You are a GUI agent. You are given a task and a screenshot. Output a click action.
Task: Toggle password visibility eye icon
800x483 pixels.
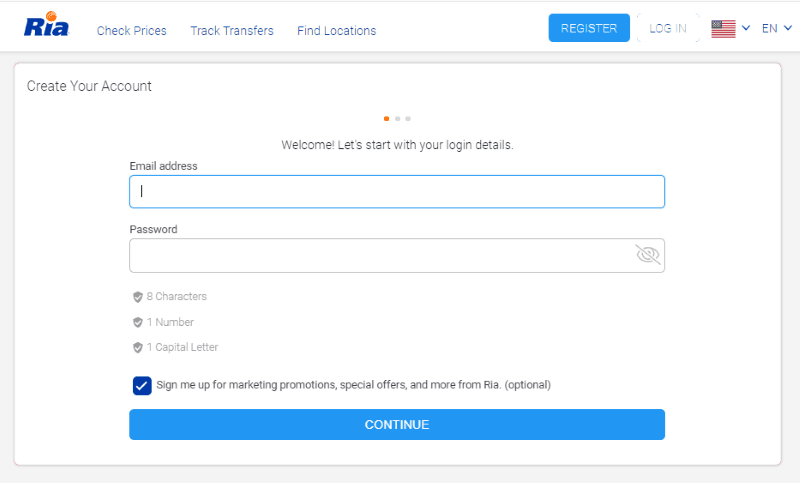tap(648, 255)
